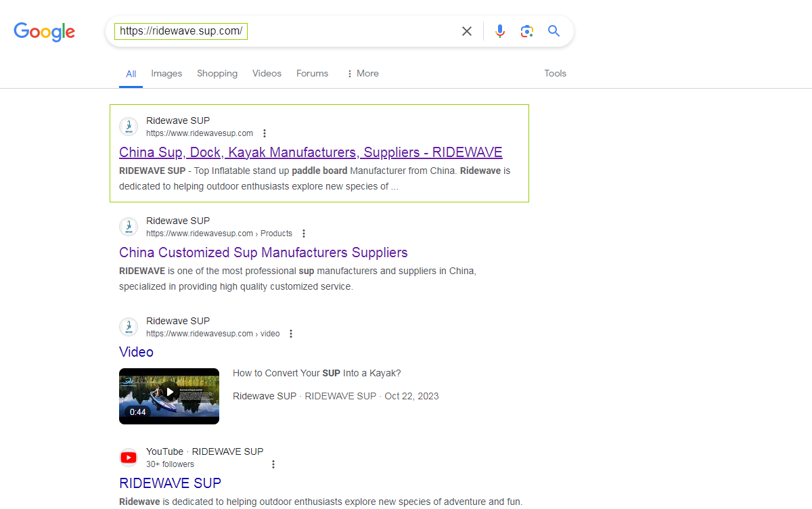Viewport: 812px width, 509px height.
Task: Open three-dot menu for Products result
Action: click(x=304, y=234)
